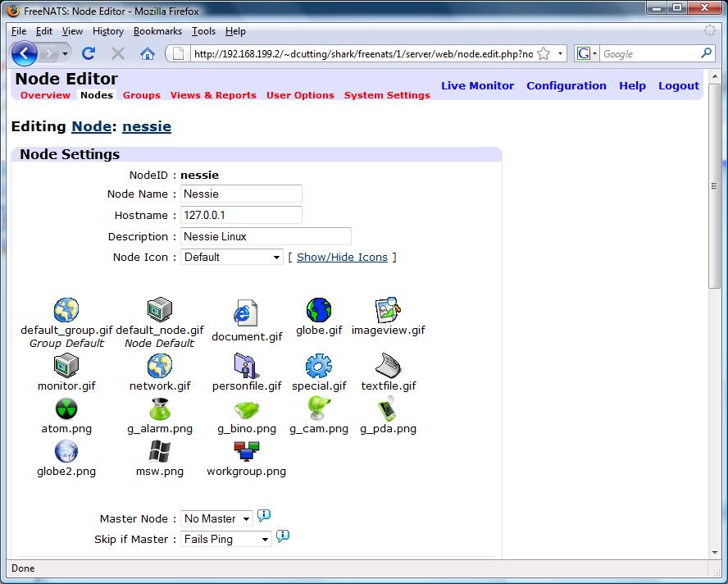Open the View menu
Image resolution: width=728 pixels, height=584 pixels.
point(72,31)
